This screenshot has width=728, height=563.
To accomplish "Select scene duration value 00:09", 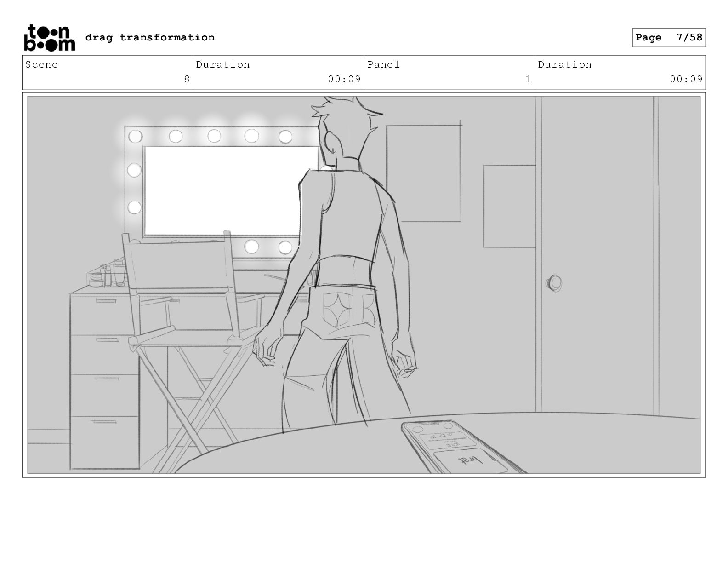I will coord(344,79).
